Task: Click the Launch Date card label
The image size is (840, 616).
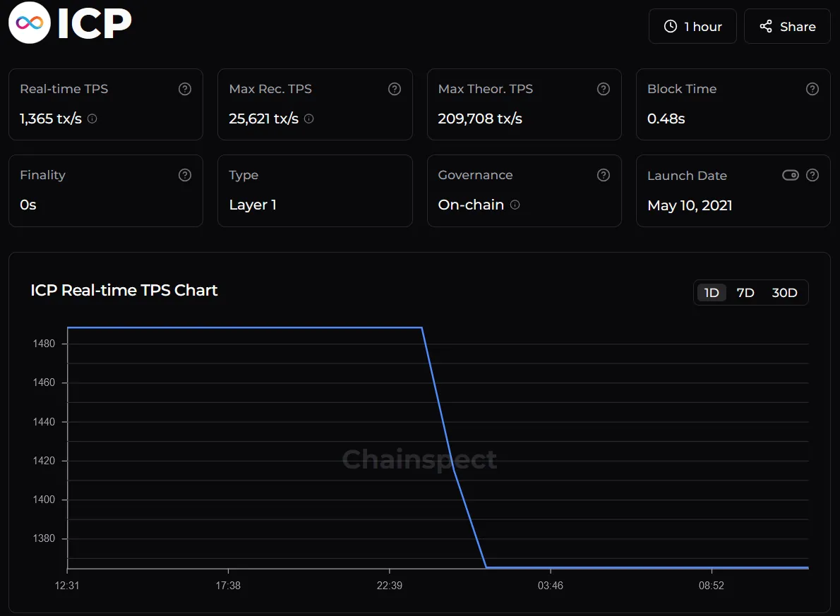Action: (x=687, y=176)
